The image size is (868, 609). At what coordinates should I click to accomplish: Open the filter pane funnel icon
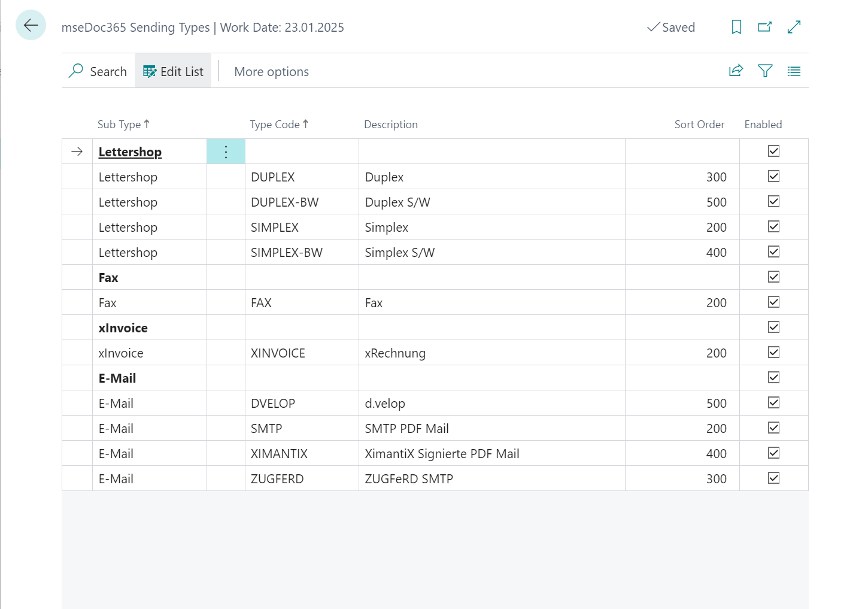[x=765, y=71]
